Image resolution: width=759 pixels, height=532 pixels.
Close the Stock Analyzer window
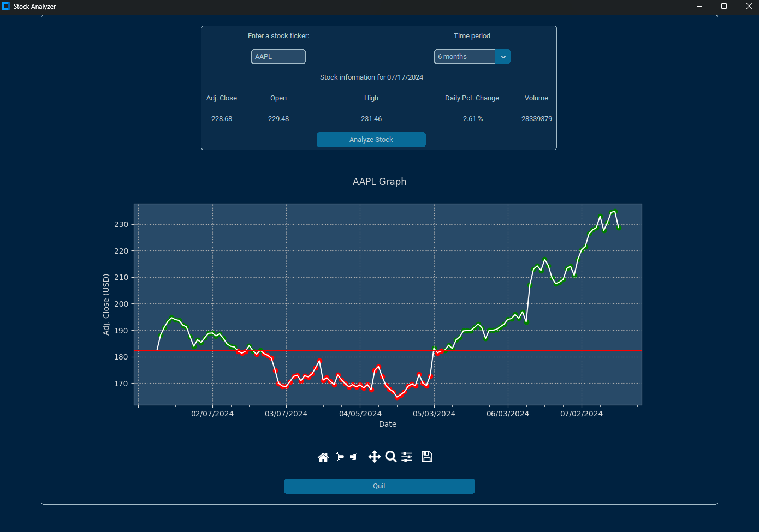point(749,6)
